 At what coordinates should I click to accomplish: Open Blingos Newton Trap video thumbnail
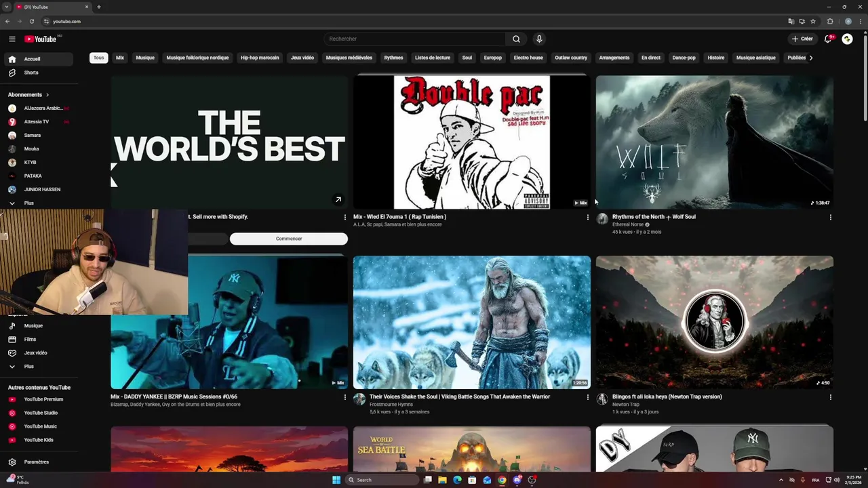715,322
